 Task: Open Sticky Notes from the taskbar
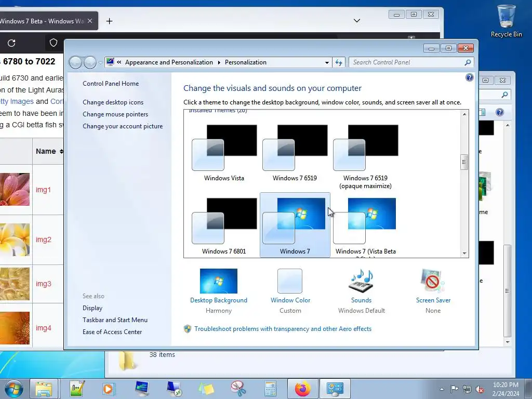[x=206, y=389]
